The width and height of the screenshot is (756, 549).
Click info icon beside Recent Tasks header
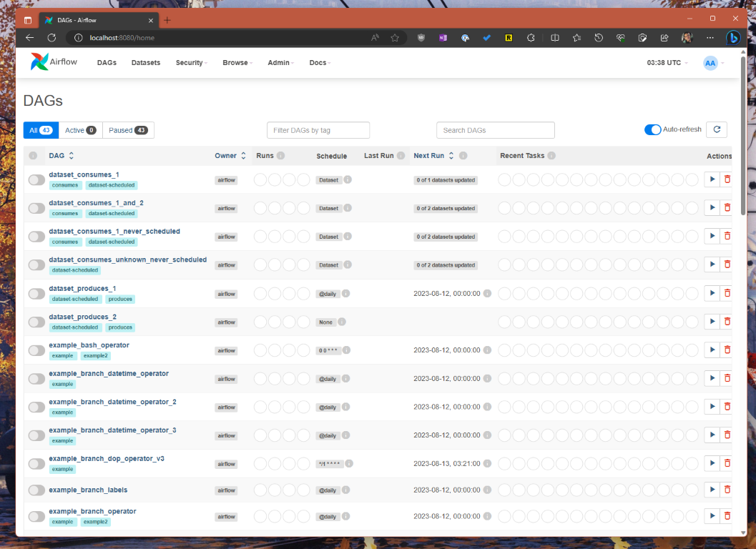pyautogui.click(x=551, y=156)
